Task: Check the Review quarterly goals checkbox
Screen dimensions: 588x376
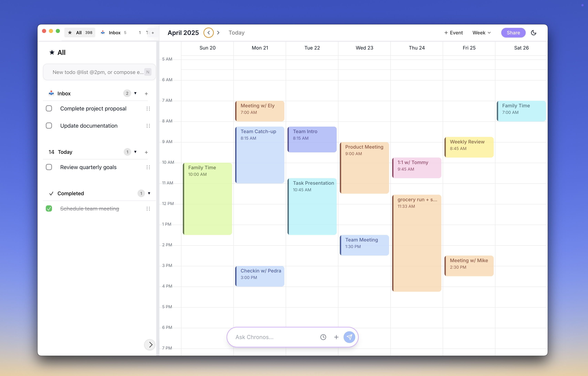Action: click(x=49, y=167)
